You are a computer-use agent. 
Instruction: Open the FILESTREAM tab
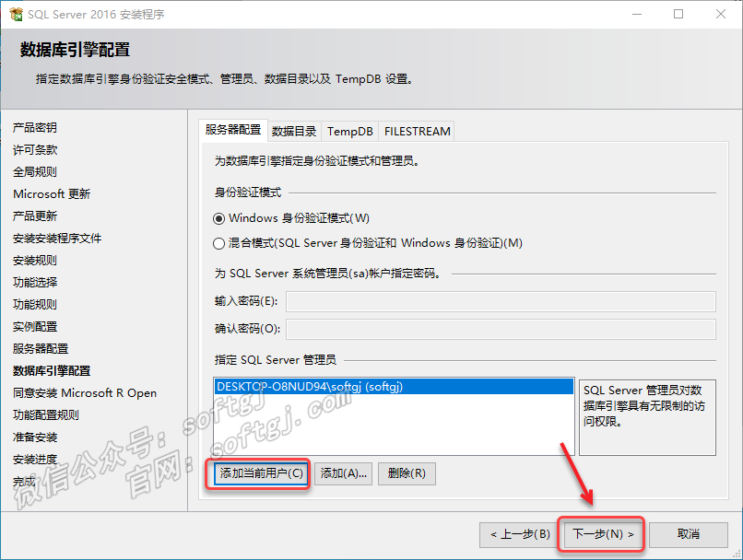point(417,132)
